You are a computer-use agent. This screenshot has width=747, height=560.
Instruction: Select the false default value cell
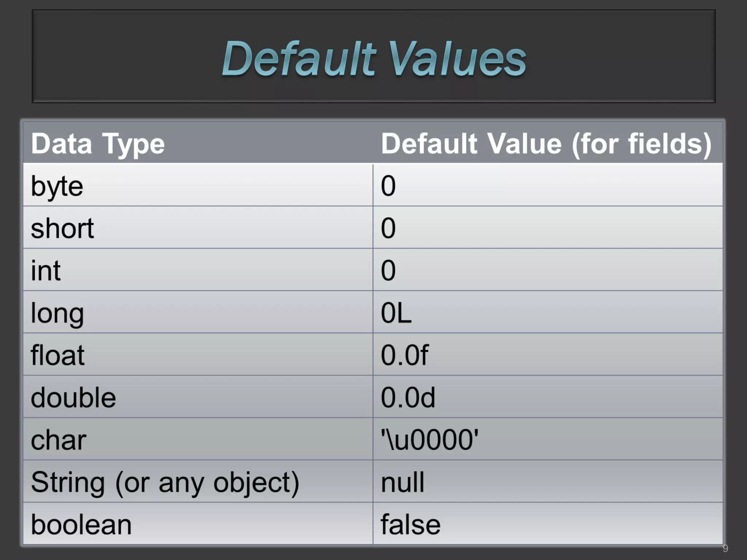[410, 524]
